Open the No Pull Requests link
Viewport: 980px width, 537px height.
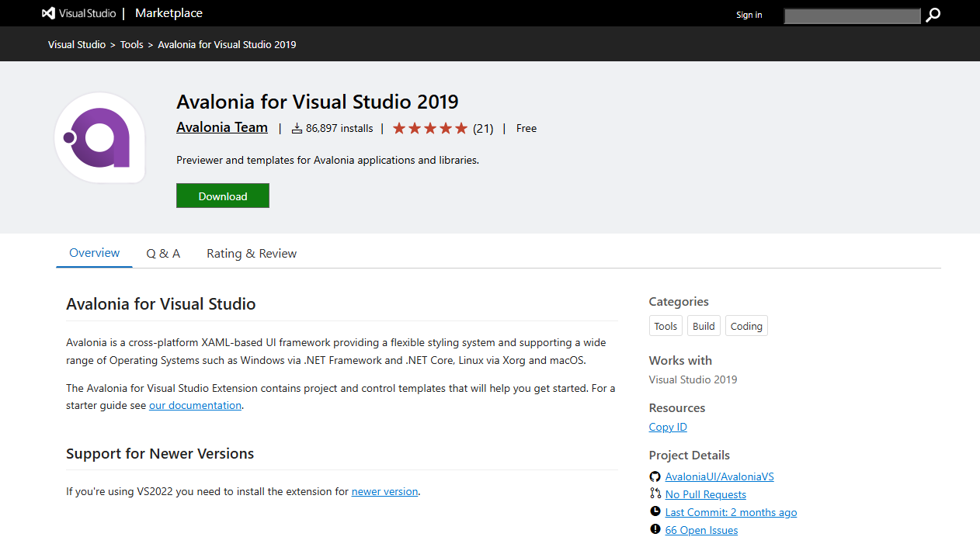[706, 494]
